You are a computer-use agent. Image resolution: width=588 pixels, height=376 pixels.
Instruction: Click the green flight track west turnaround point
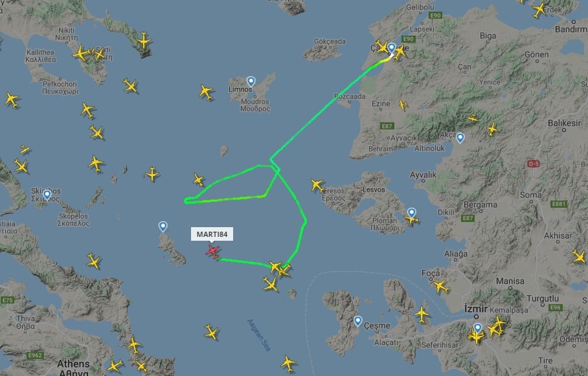(x=186, y=201)
